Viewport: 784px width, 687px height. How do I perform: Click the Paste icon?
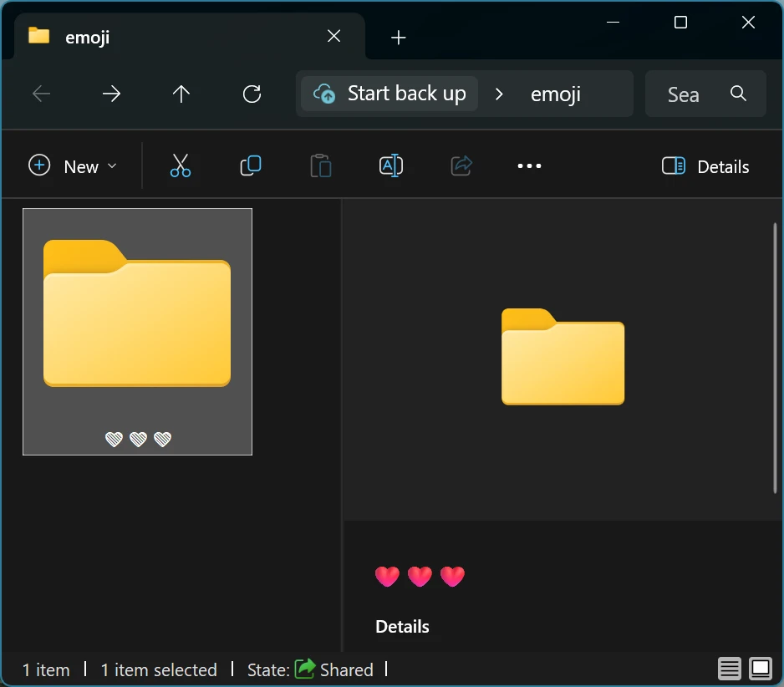click(x=320, y=165)
